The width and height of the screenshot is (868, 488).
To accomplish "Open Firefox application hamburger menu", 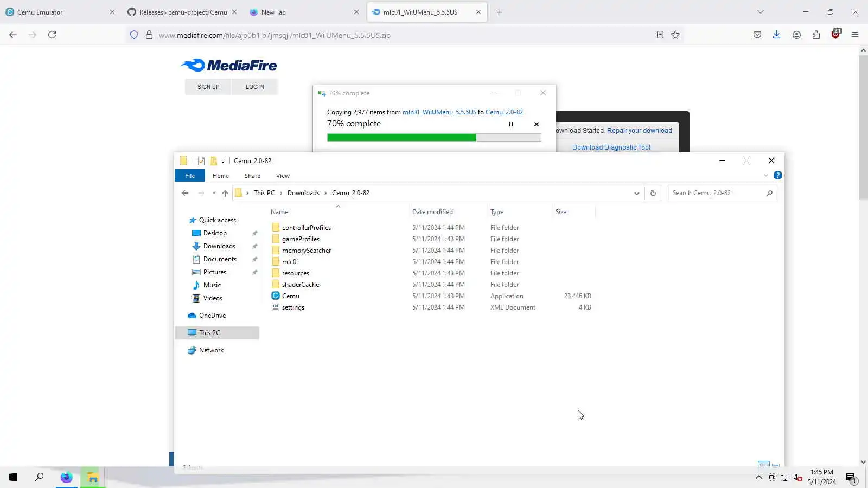I will point(855,35).
